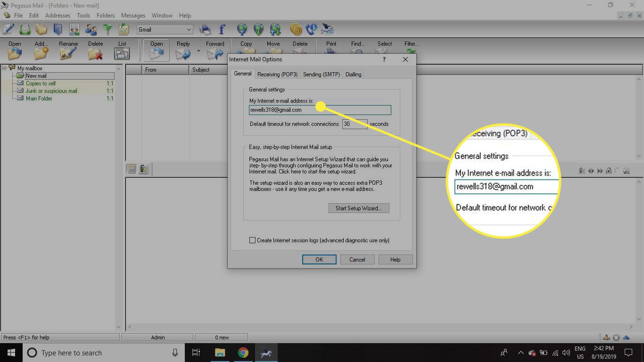Screen dimensions: 644x362
Task: Click the send-and-receive globe with both arrows
Action: click(275, 29)
